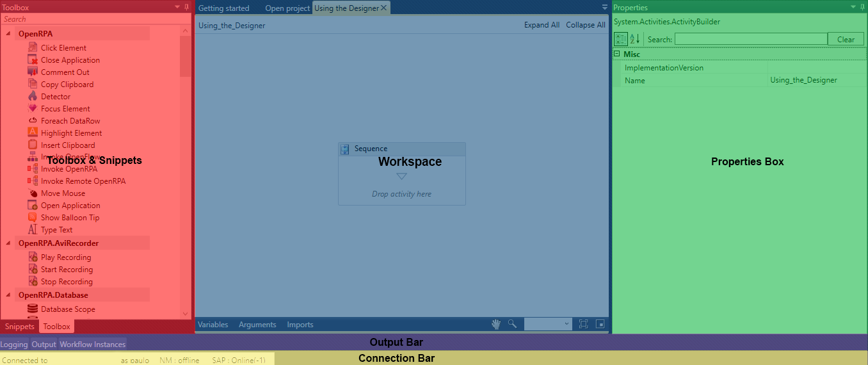This screenshot has width=868, height=365.
Task: Click the Toolbox vertical scrollbar thumb
Action: pos(186,56)
